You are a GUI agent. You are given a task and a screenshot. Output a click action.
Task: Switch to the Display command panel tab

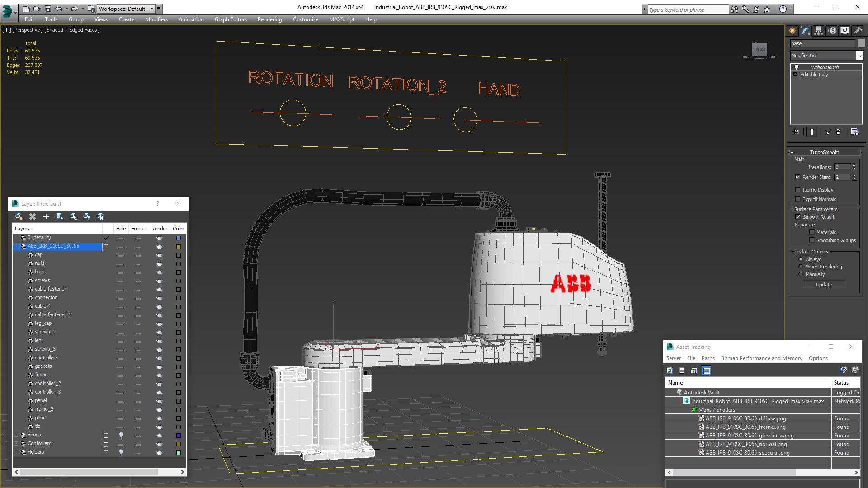(x=845, y=31)
